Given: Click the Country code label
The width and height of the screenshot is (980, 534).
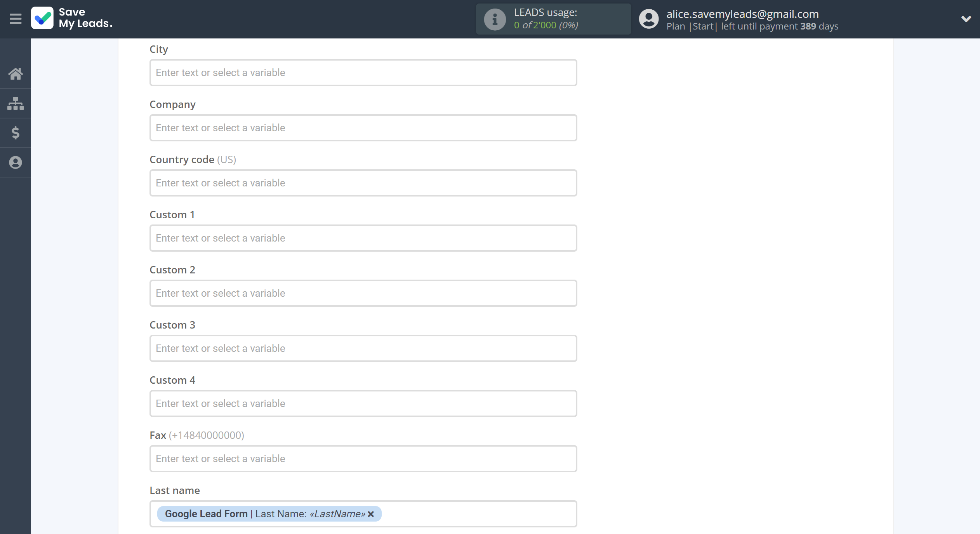Looking at the screenshot, I should 193,160.
